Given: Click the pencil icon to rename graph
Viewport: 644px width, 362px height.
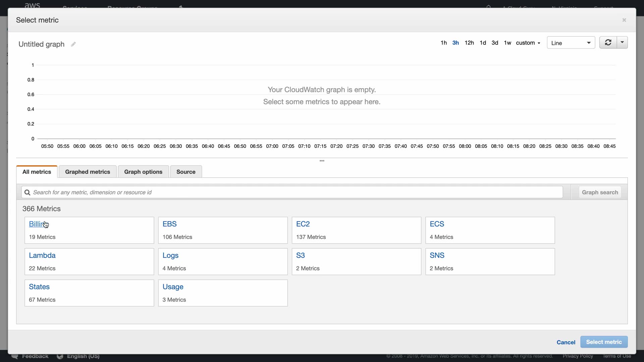Looking at the screenshot, I should point(73,44).
